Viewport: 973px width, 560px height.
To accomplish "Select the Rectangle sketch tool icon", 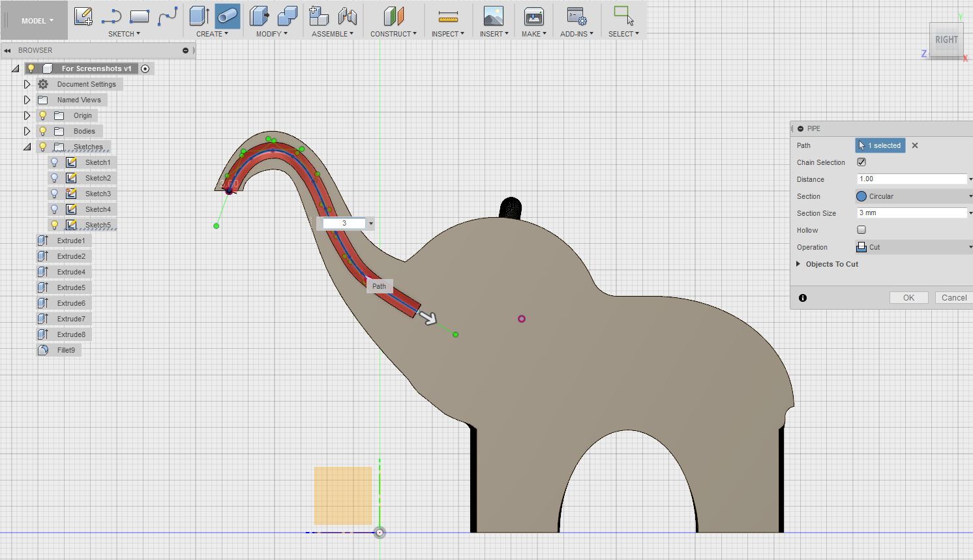I will (x=140, y=16).
